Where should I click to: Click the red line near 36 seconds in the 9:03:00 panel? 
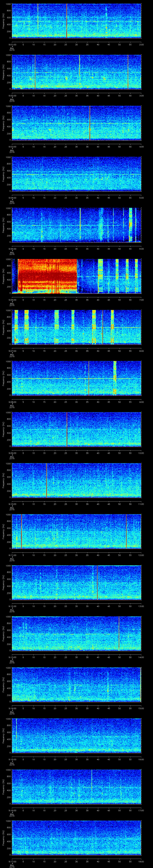click(90, 123)
